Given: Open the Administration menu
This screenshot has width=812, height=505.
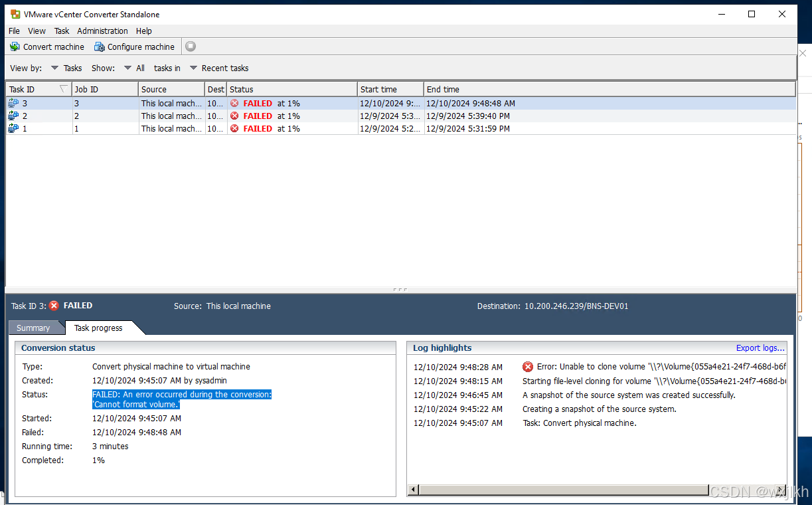Looking at the screenshot, I should pos(102,31).
